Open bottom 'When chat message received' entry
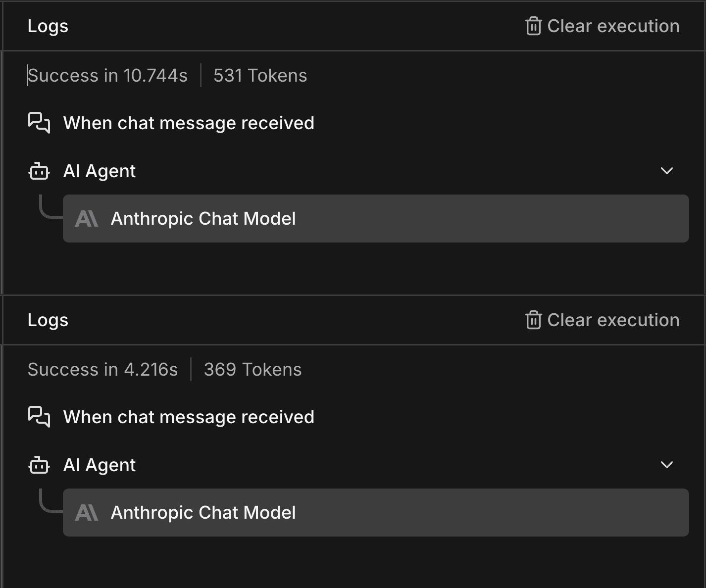Viewport: 706px width, 588px height. click(189, 417)
